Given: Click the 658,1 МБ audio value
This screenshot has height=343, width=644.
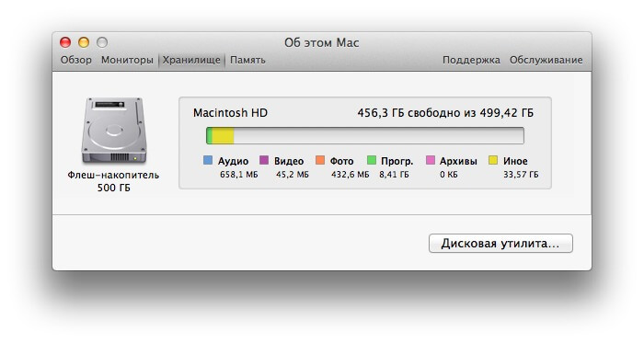Looking at the screenshot, I should [x=238, y=175].
